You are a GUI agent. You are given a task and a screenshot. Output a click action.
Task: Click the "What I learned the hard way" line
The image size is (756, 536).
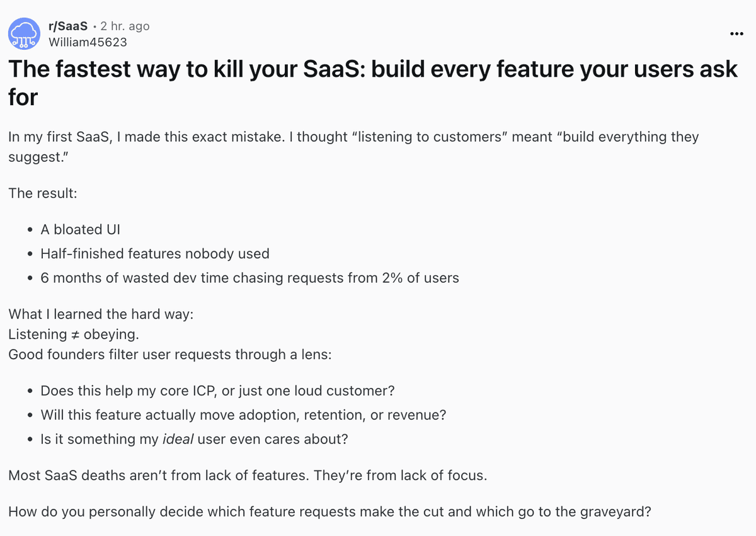coord(101,314)
